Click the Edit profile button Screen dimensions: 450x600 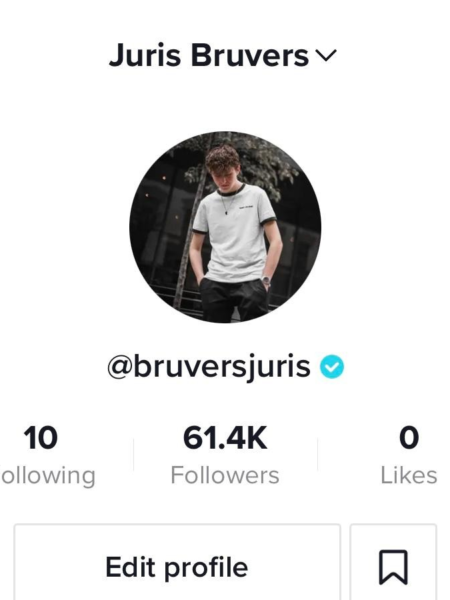coord(177,562)
